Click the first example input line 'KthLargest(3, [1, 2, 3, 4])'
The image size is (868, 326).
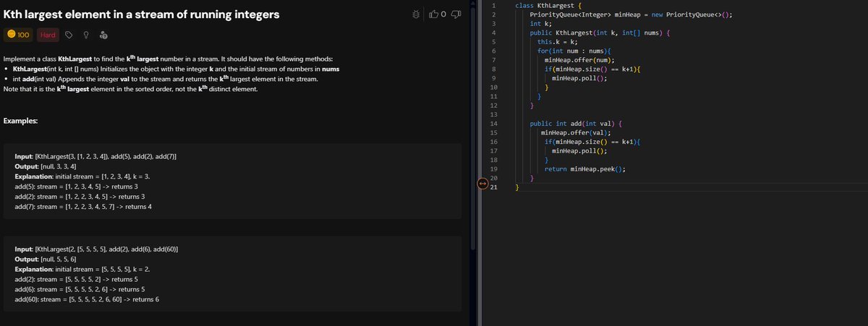(96, 157)
